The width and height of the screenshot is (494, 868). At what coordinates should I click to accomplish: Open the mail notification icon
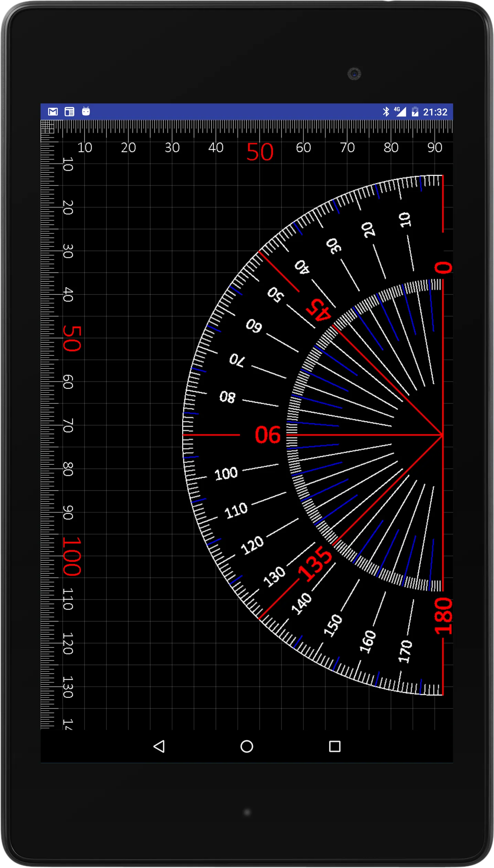pos(53,112)
